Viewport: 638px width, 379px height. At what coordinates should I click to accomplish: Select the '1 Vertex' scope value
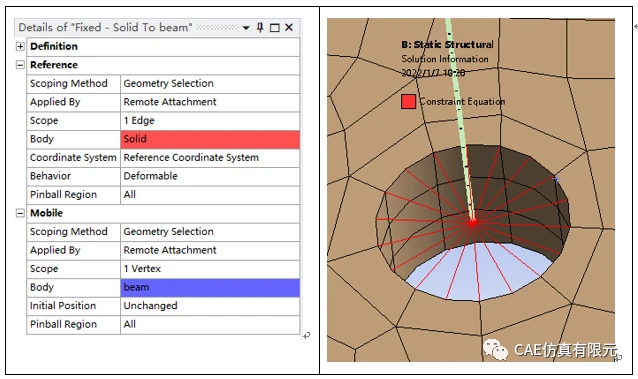[210, 269]
